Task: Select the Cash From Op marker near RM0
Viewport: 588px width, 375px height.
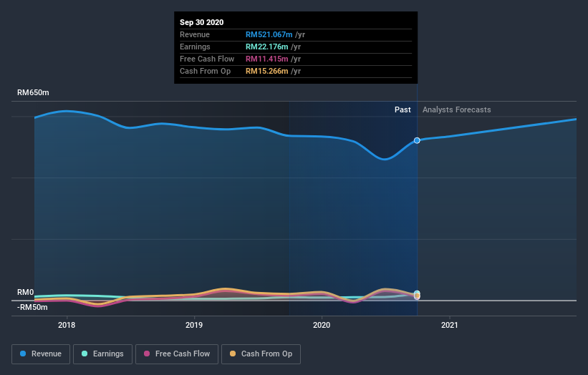Action: point(417,296)
